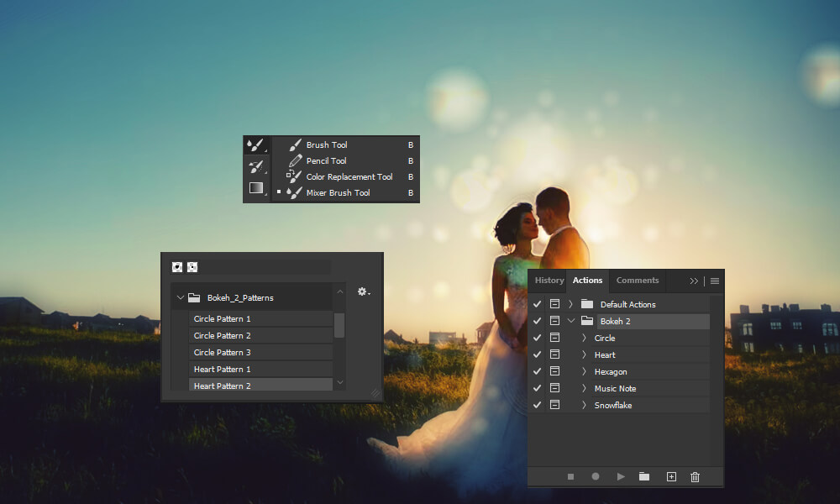Create a new action set with folder button
This screenshot has width=840, height=504.
[644, 476]
